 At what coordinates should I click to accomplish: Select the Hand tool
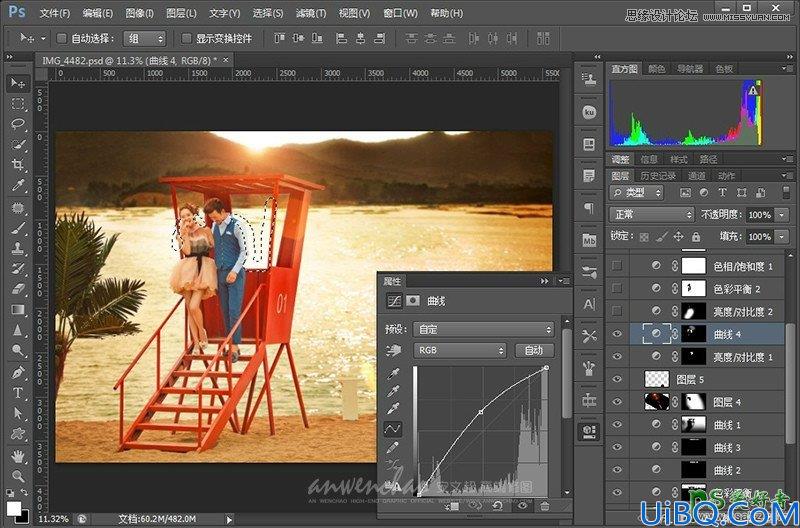tap(18, 455)
